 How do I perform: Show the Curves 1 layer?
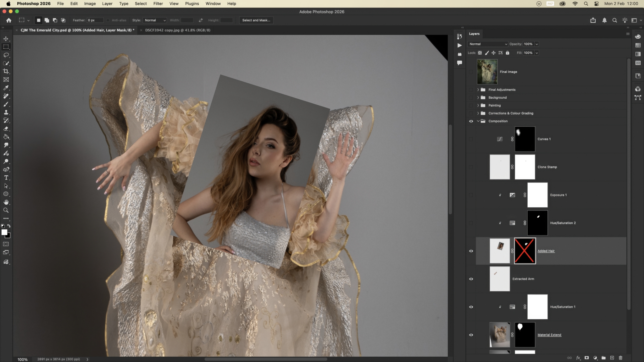471,139
